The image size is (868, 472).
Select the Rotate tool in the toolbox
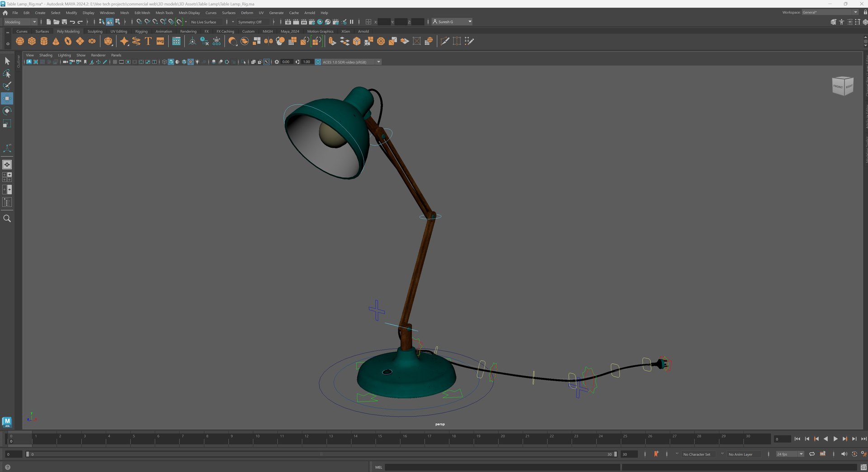[7, 111]
